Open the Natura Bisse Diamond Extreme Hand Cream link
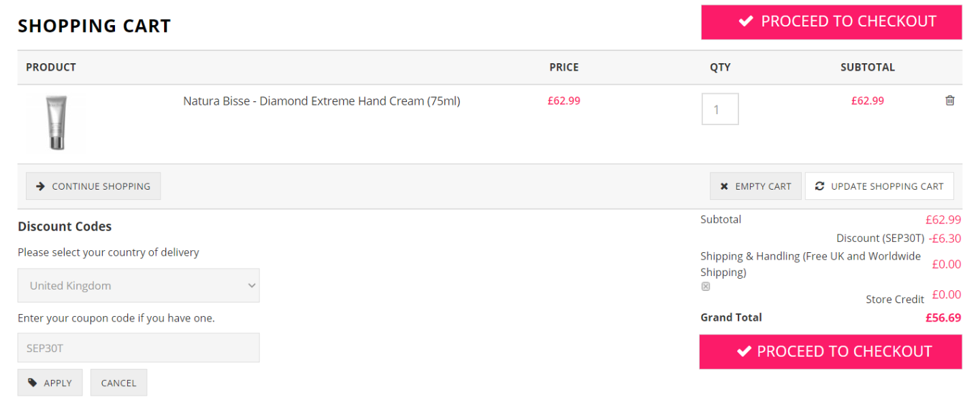This screenshot has width=980, height=416. click(321, 101)
